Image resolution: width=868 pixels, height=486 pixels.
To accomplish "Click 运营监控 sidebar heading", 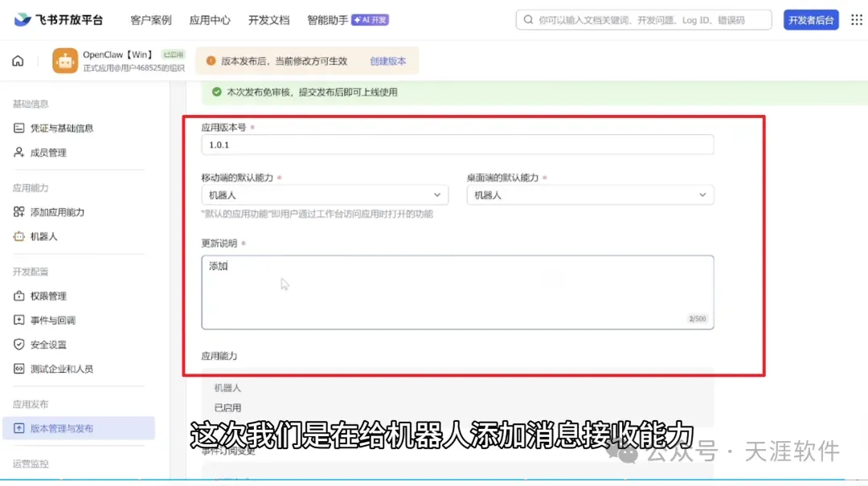I will point(31,464).
